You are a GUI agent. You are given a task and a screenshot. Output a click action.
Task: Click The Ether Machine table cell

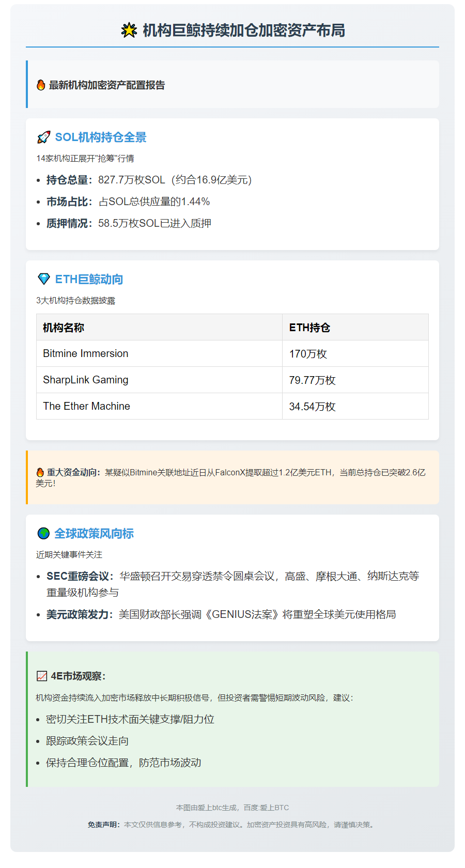(x=159, y=406)
